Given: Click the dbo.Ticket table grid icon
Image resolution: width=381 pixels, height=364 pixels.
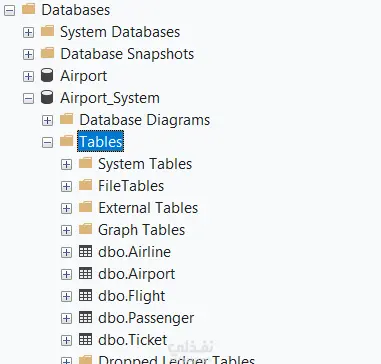Looking at the screenshot, I should [85, 339].
